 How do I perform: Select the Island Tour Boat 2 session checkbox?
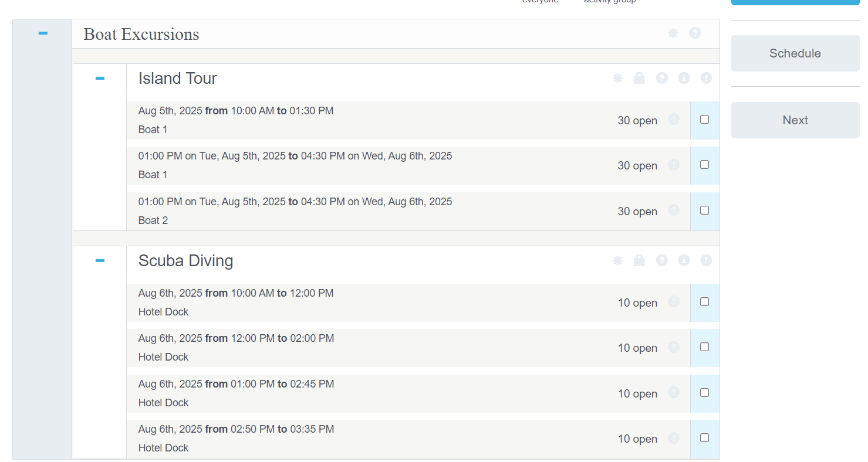coord(704,210)
